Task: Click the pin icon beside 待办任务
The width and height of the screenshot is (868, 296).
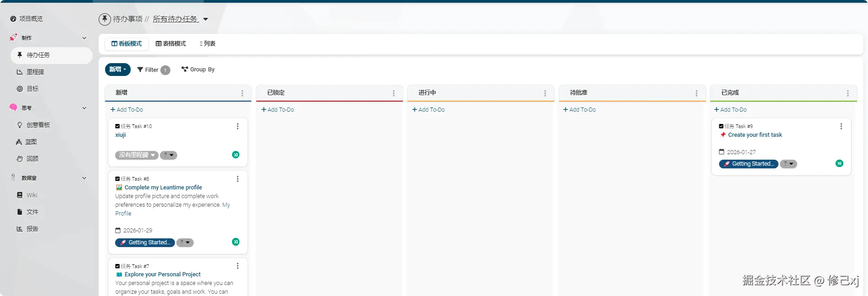Action: pyautogui.click(x=20, y=55)
